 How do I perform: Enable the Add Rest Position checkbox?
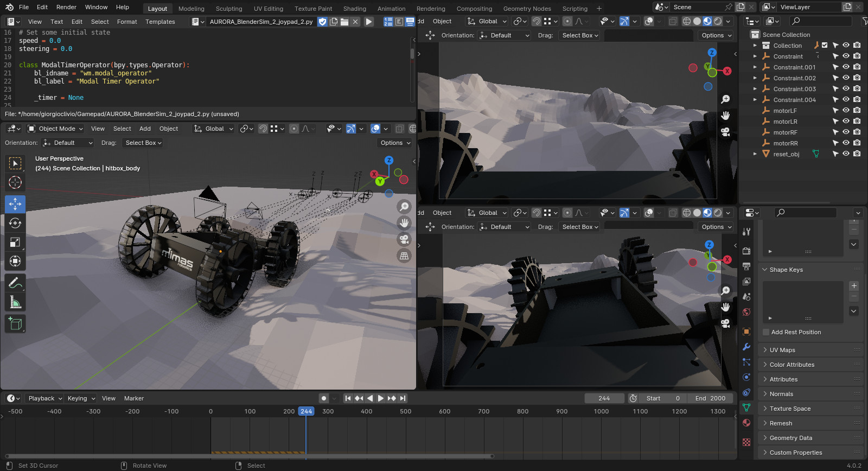tap(766, 332)
